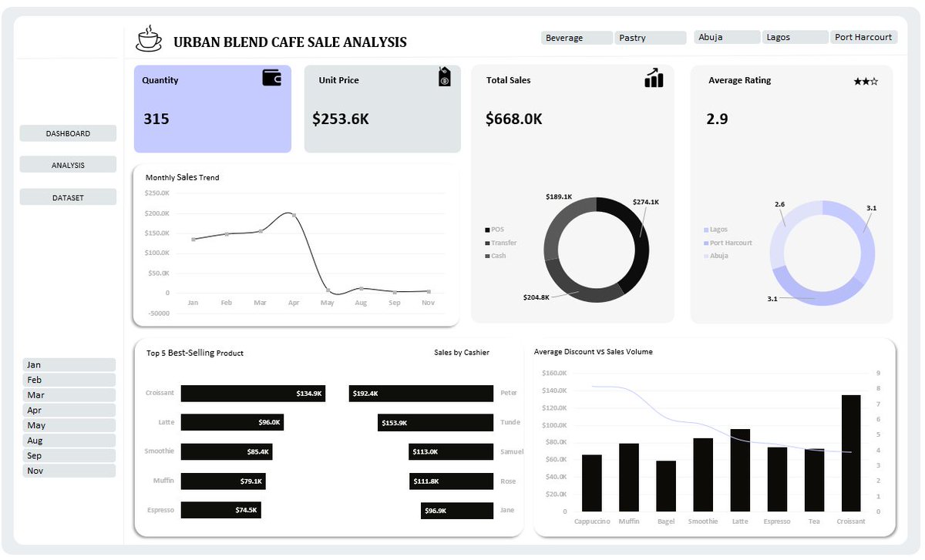Filter by Pastry category slicer

(651, 38)
